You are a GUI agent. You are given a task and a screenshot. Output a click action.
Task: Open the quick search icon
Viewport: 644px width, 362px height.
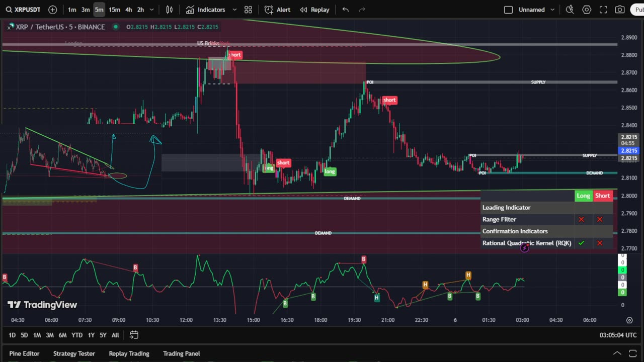tap(570, 10)
